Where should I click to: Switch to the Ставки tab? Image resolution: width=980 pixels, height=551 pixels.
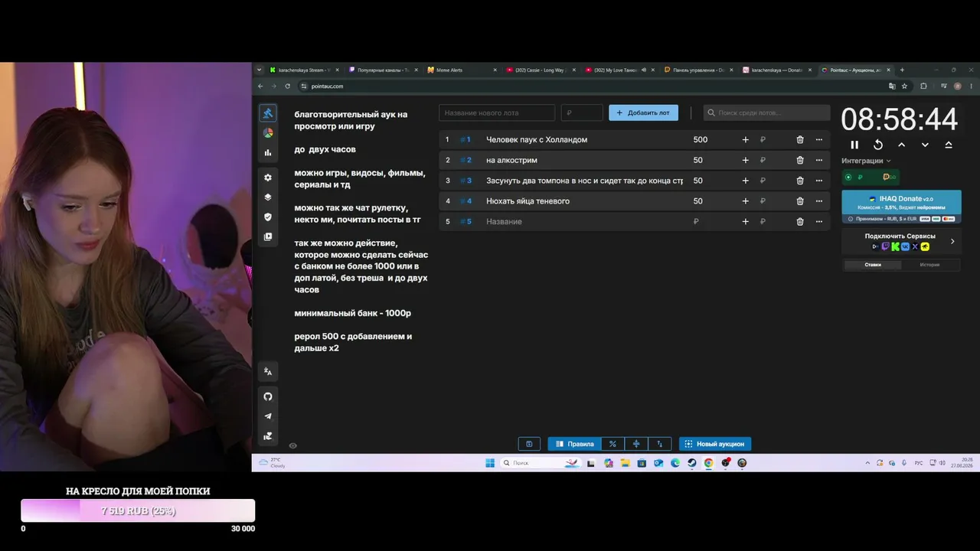tap(873, 265)
